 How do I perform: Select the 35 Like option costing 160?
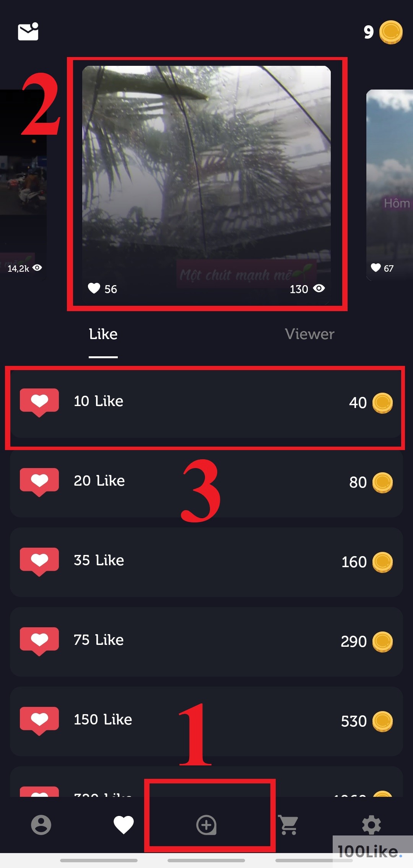[206, 562]
